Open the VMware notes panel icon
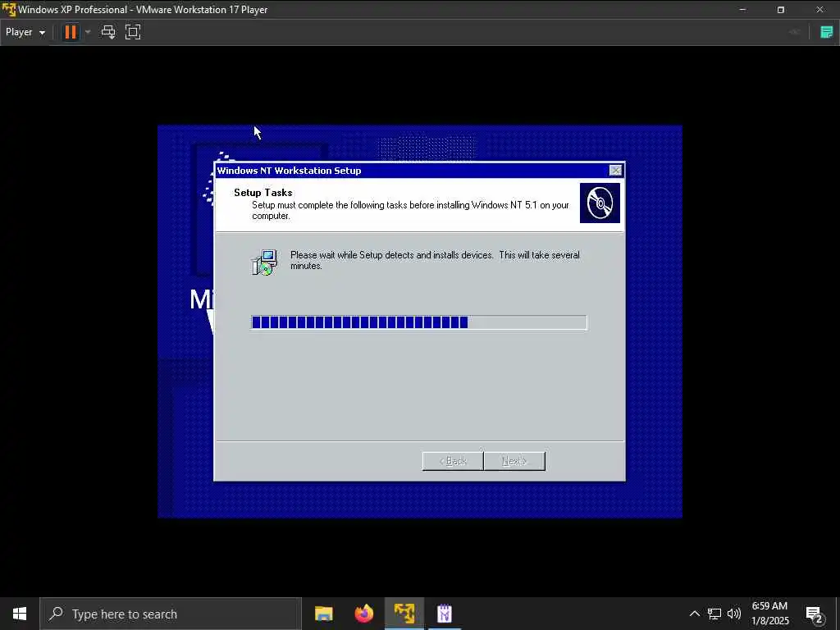The image size is (840, 630). click(827, 32)
